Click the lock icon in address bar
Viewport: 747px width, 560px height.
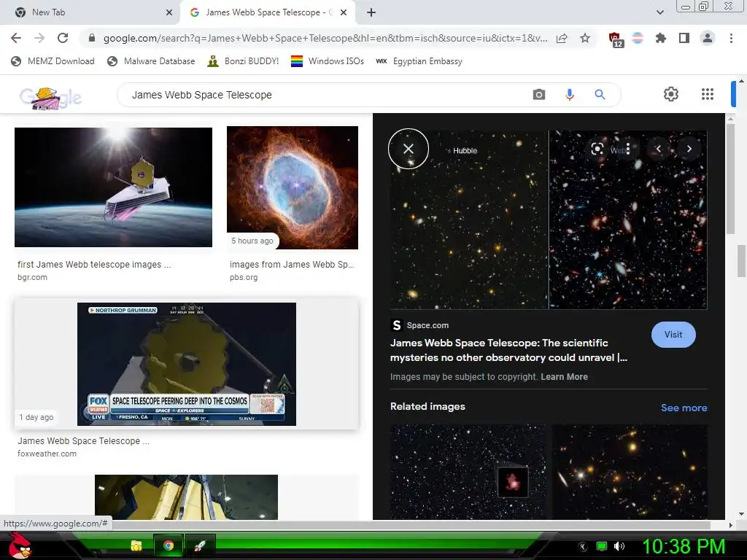(x=92, y=38)
